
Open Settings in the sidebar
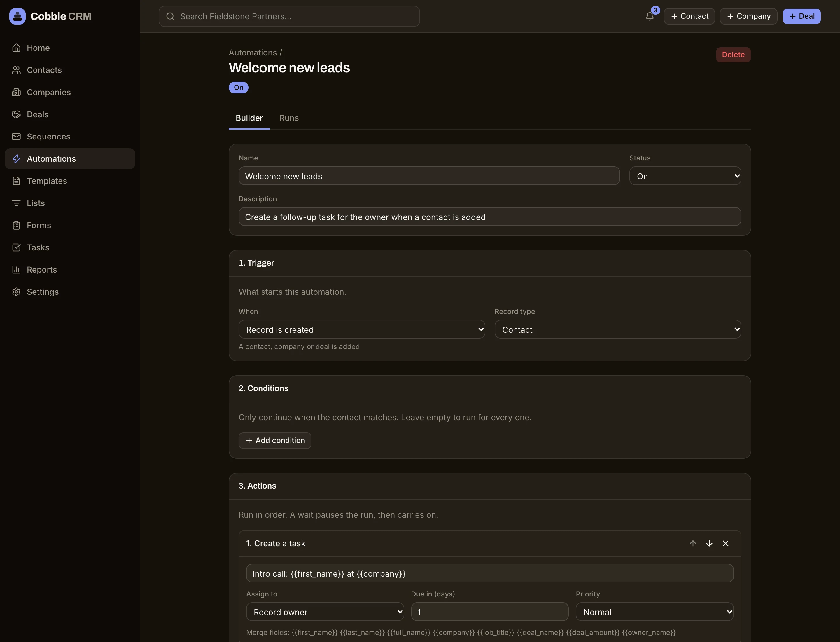tap(70, 292)
